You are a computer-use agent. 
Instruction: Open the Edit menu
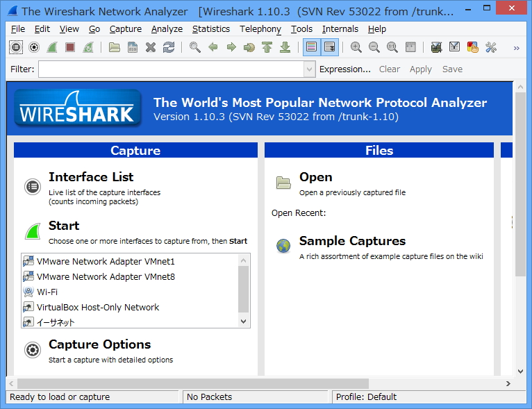click(42, 29)
